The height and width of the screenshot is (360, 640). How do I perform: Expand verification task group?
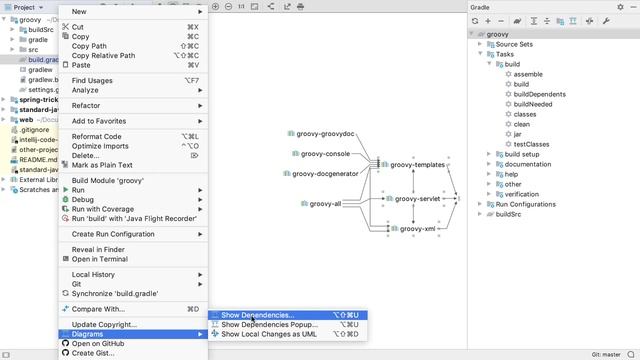coord(489,194)
